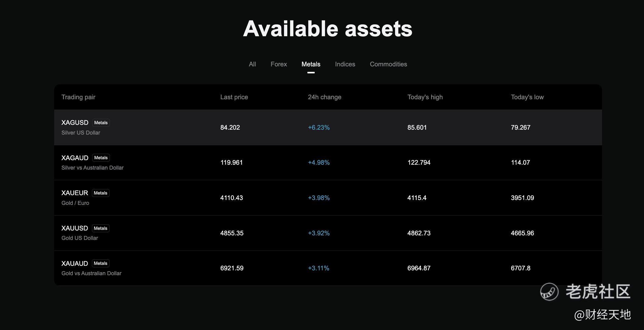Click the 4855.35 last price for XAUUSD

232,233
